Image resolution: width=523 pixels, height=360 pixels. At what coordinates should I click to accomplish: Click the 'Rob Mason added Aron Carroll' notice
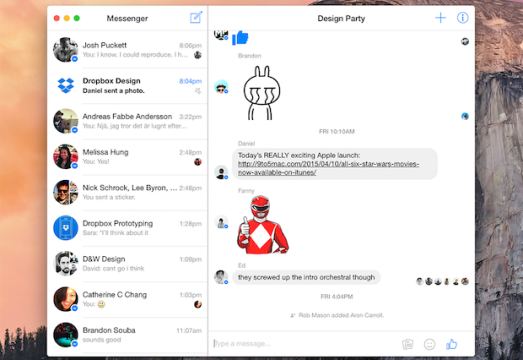pos(337,315)
